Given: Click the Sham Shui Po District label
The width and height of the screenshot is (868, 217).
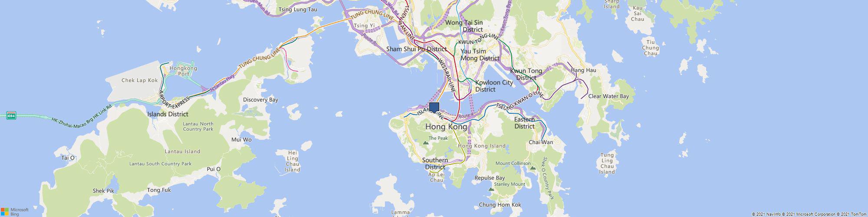Looking at the screenshot, I should (417, 49).
